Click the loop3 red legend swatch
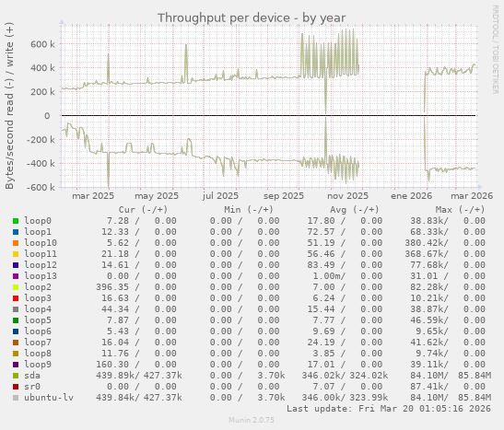504x430 pixels. (16, 298)
